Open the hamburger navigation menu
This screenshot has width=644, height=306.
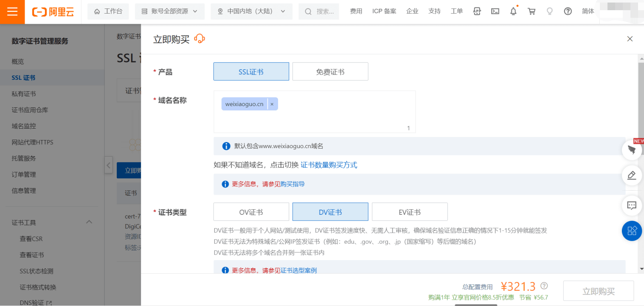click(12, 11)
